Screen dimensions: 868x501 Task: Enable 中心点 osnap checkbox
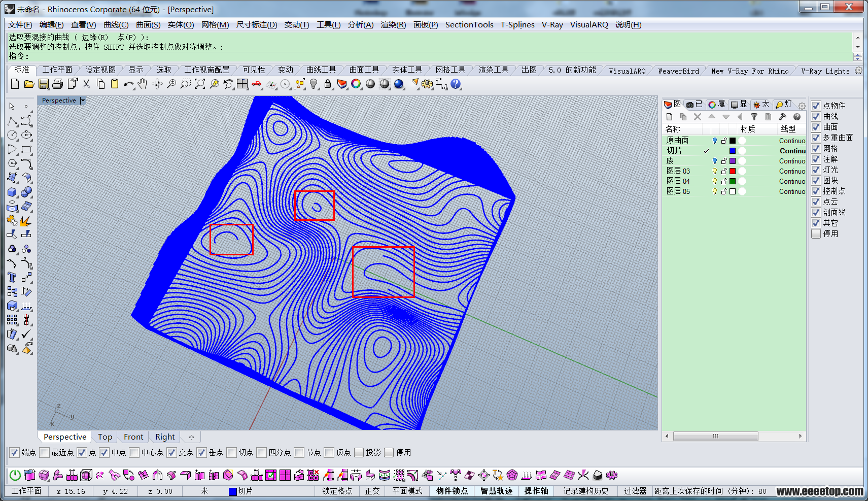coord(134,452)
